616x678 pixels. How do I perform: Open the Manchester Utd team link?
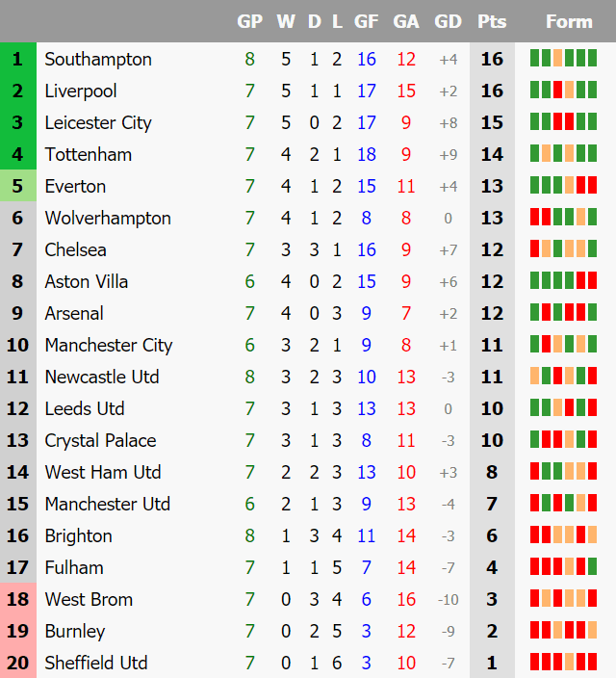coord(108,505)
